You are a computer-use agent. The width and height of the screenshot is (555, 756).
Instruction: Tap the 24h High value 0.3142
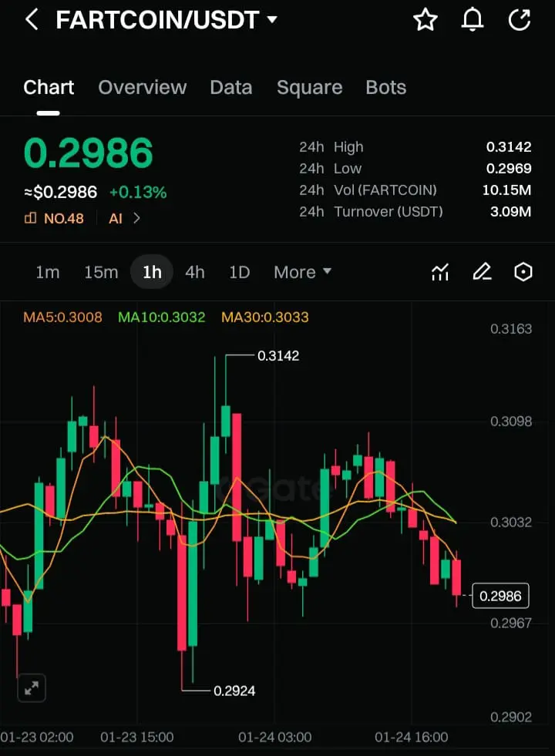509,146
